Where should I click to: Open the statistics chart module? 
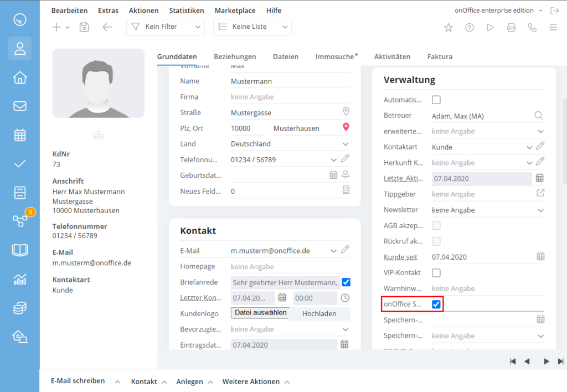point(20,278)
